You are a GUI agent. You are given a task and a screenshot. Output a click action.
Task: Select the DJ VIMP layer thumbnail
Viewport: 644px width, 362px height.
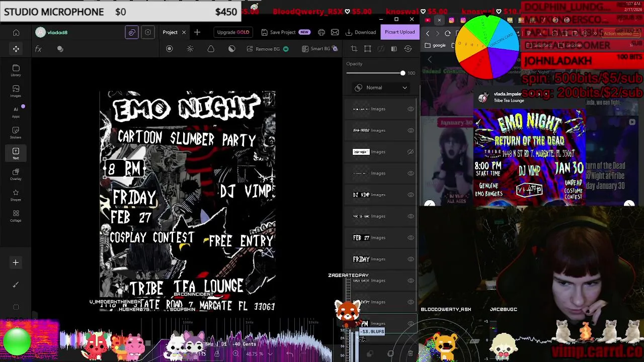[361, 195]
